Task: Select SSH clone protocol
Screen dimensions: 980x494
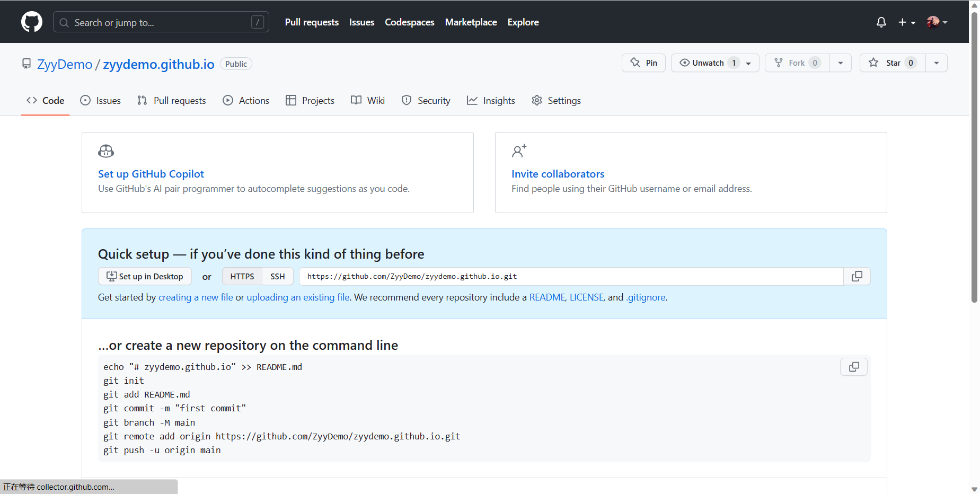Action: point(278,276)
